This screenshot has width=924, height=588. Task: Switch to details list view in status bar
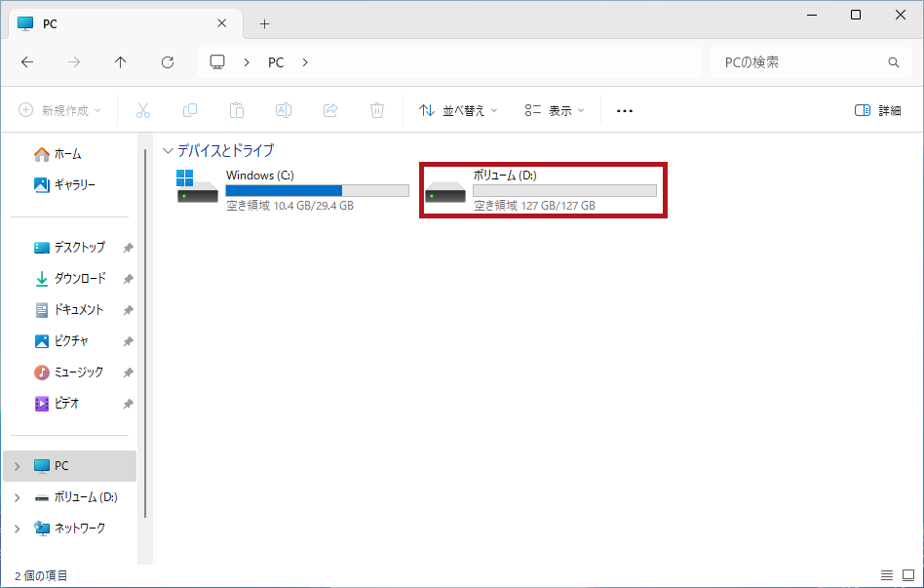point(886,575)
